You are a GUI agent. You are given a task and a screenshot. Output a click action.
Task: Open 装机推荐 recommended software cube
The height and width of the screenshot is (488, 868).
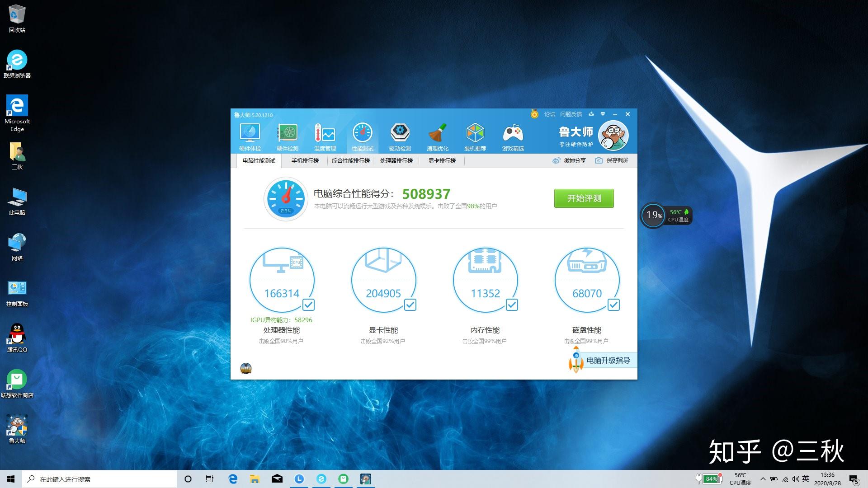pyautogui.click(x=475, y=137)
